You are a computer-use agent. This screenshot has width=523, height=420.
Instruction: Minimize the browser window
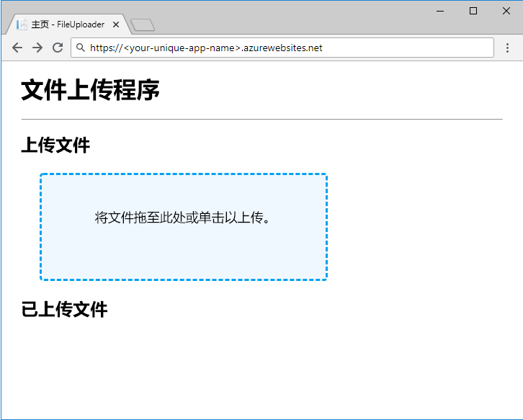[440, 11]
